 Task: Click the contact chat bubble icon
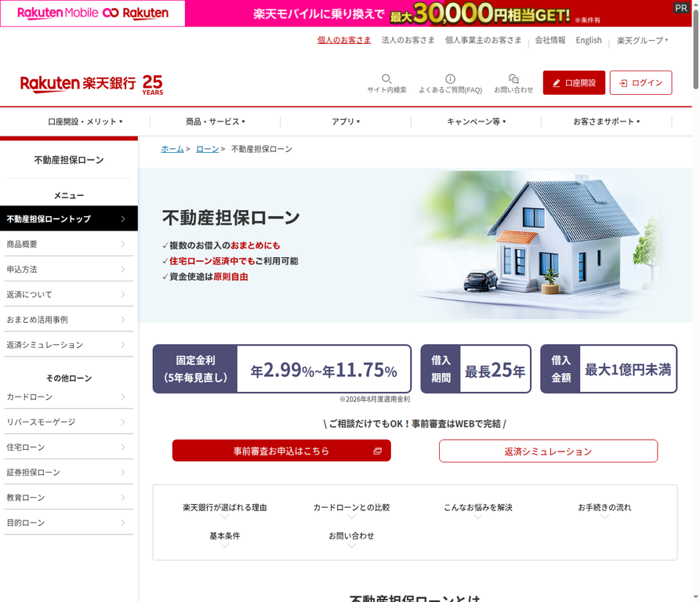[x=513, y=79]
